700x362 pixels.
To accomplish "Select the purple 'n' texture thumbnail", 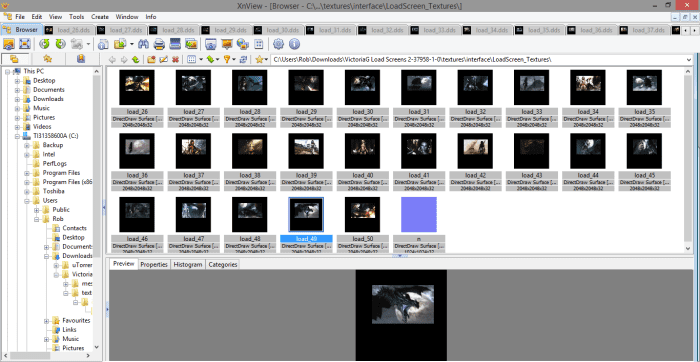I will point(419,215).
